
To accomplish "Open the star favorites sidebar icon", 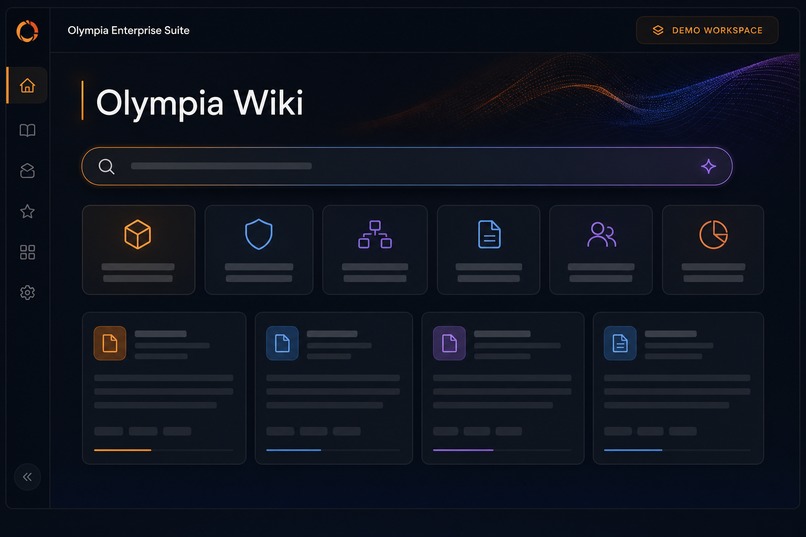I will (27, 211).
